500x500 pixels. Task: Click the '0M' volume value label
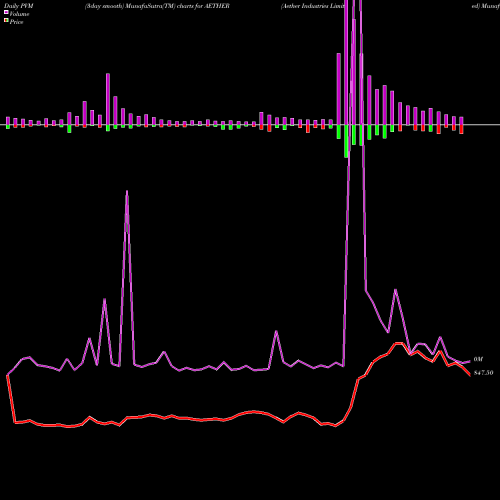click(478, 359)
